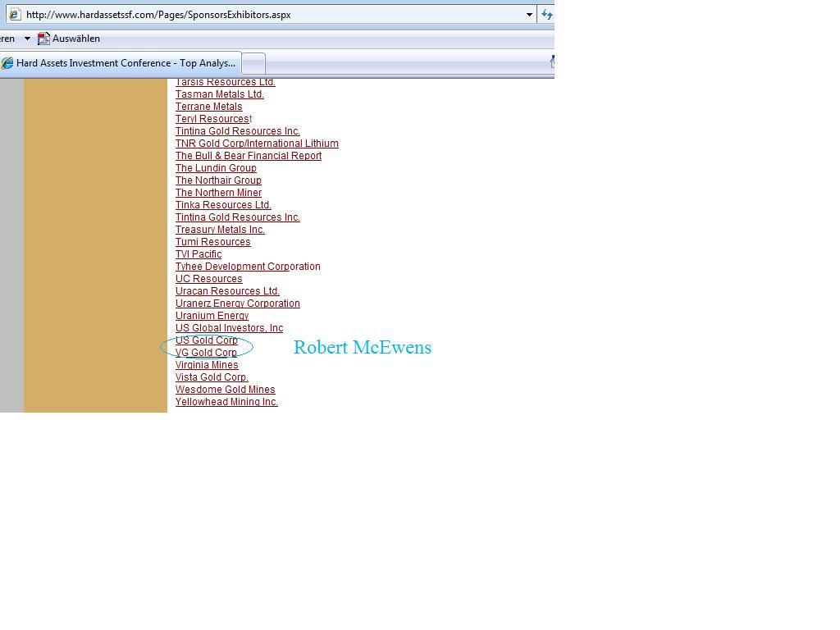Screen dimensions: 840x630
Task: Open Uracan Resources Ltd. link
Action: click(x=227, y=291)
